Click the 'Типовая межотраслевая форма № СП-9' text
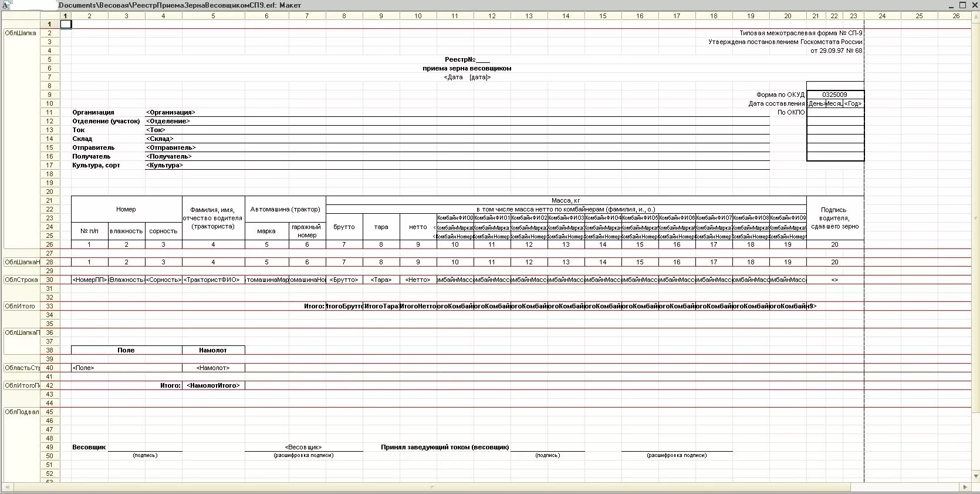980x494 pixels. (801, 33)
